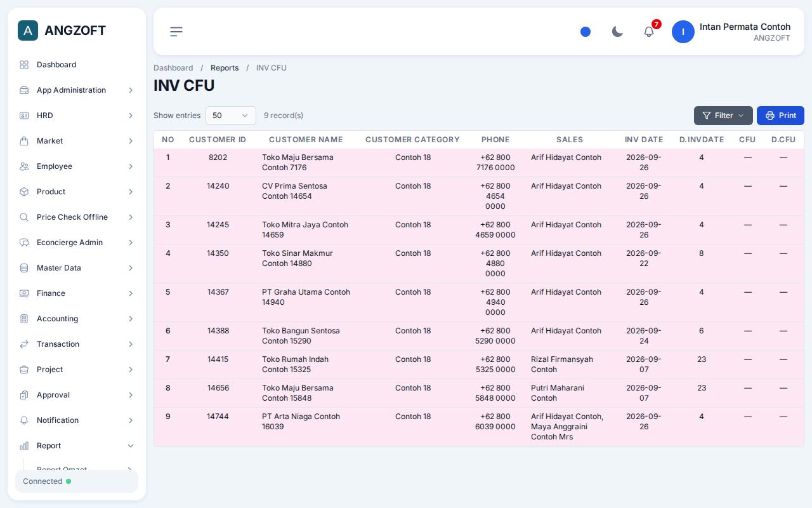Click the Project briefcase icon
Screen dimensions: 812x508
pyautogui.click(x=24, y=370)
